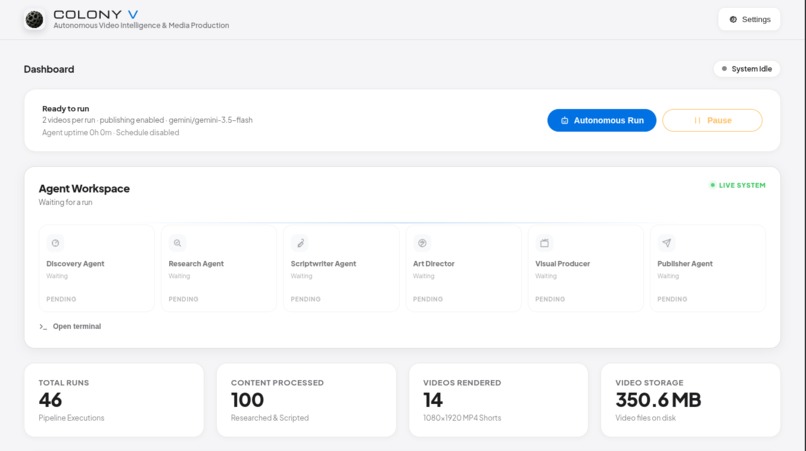Image resolution: width=806 pixels, height=451 pixels.
Task: Click the System Idle status pill
Action: pyautogui.click(x=746, y=69)
